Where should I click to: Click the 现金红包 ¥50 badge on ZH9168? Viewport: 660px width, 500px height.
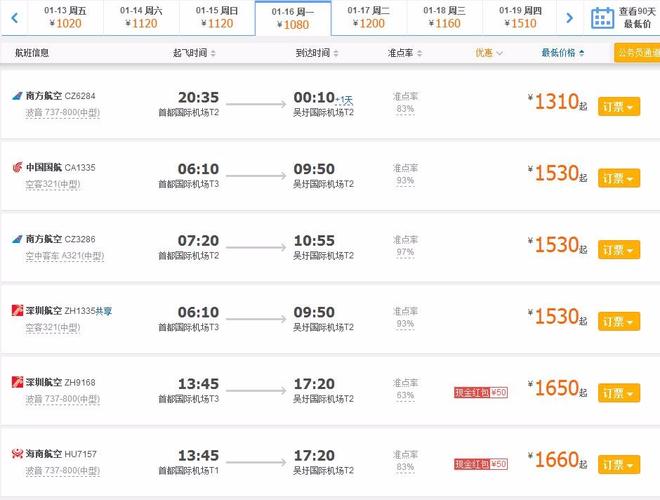pos(481,392)
